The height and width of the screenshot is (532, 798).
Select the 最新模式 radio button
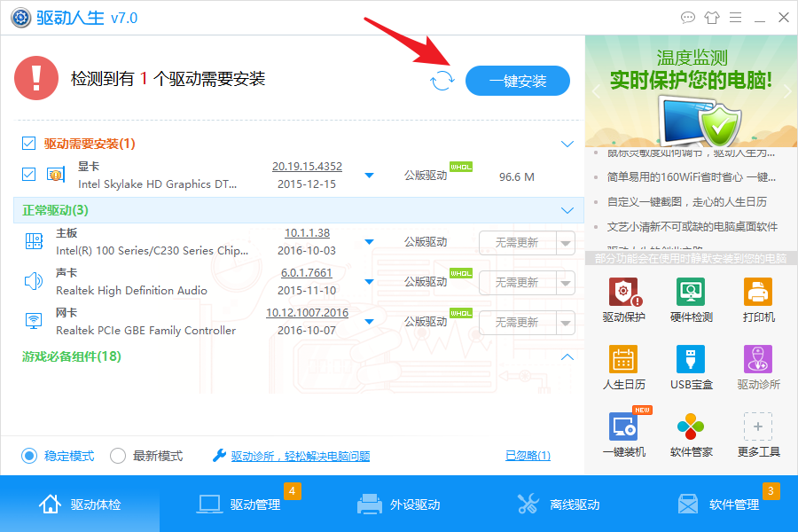tap(118, 456)
